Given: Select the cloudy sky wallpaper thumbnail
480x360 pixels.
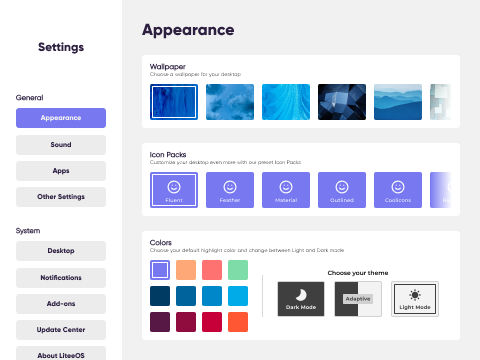Looking at the screenshot, I should pyautogui.click(x=230, y=102).
